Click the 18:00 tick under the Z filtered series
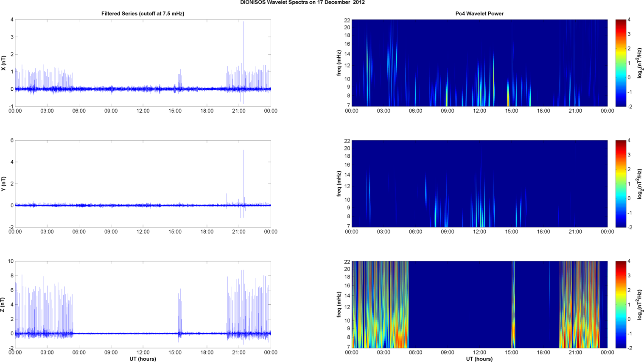Viewport: 644px width, 362px height. pyautogui.click(x=207, y=353)
